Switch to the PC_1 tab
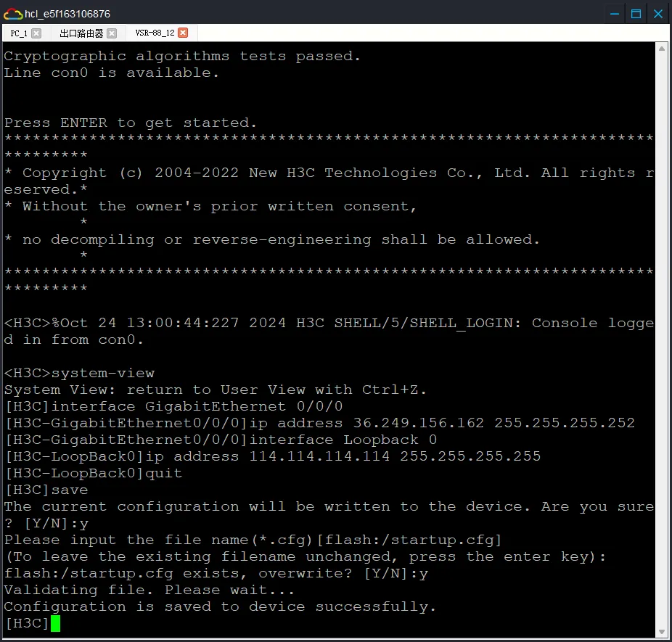The image size is (672, 642). coord(19,33)
